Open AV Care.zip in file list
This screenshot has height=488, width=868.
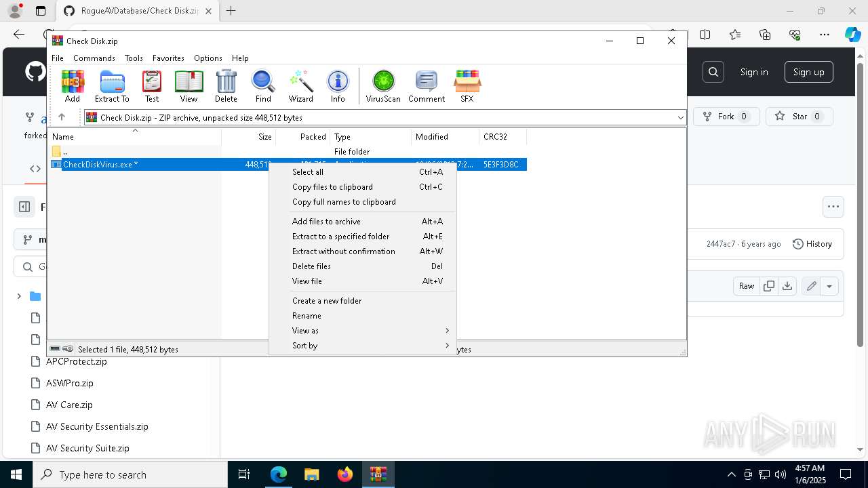pos(69,405)
